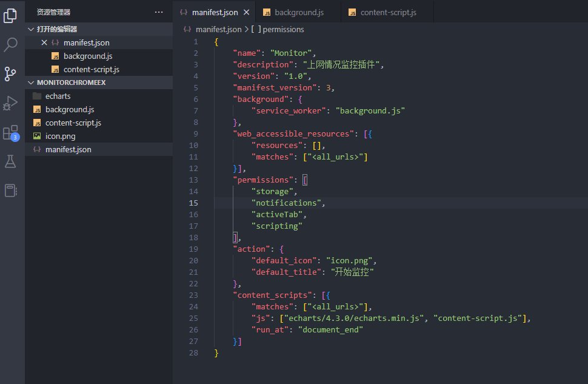Click permissions breadcrumb segment

pyautogui.click(x=282, y=29)
